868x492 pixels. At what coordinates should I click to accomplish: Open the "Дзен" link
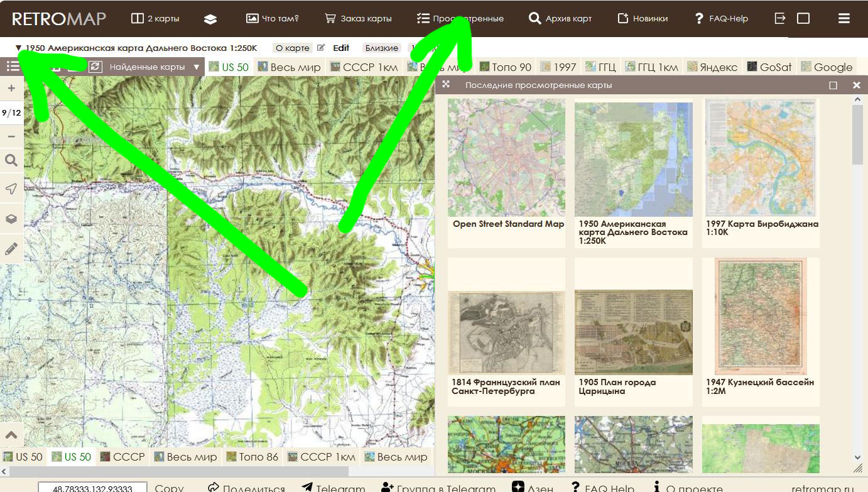[x=533, y=488]
